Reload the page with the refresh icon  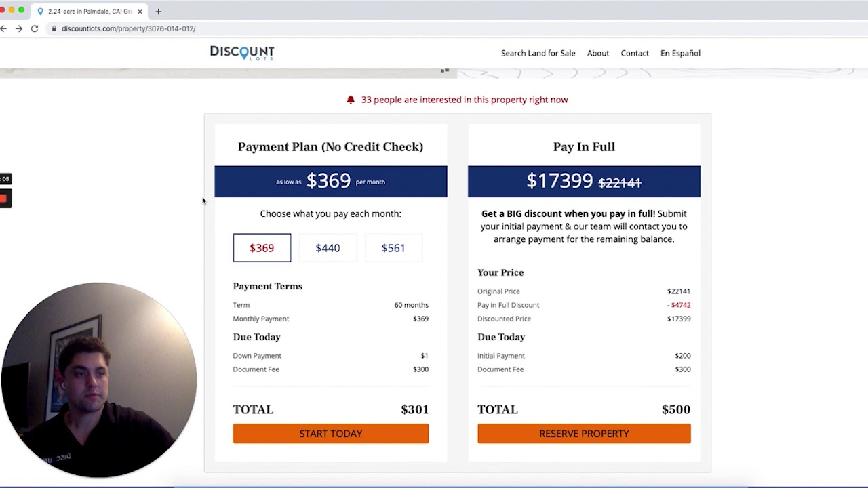point(35,28)
